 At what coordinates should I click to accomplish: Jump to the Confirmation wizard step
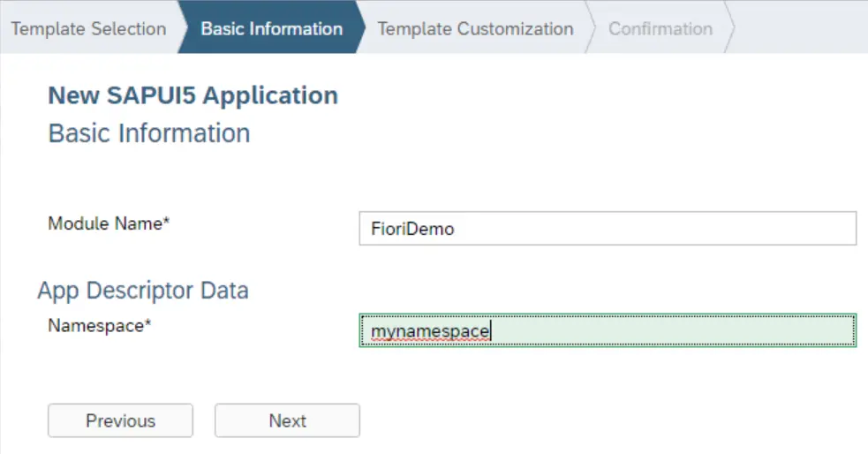click(x=660, y=28)
